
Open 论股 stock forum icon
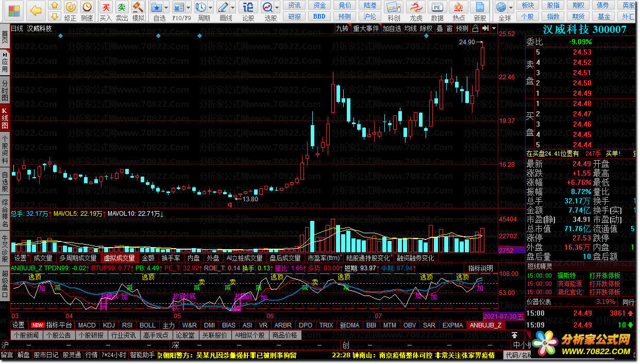pyautogui.click(x=248, y=7)
